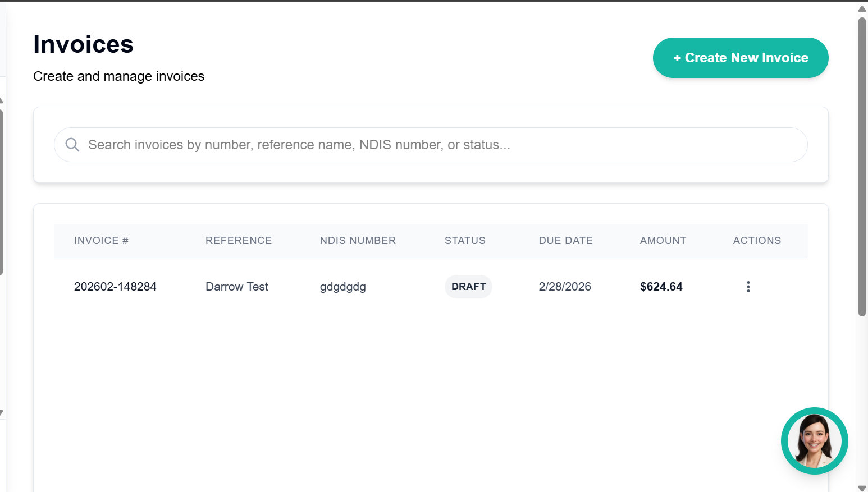Viewport: 868px width, 492px height.
Task: Click the ACTIONS column header
Action: point(757,240)
